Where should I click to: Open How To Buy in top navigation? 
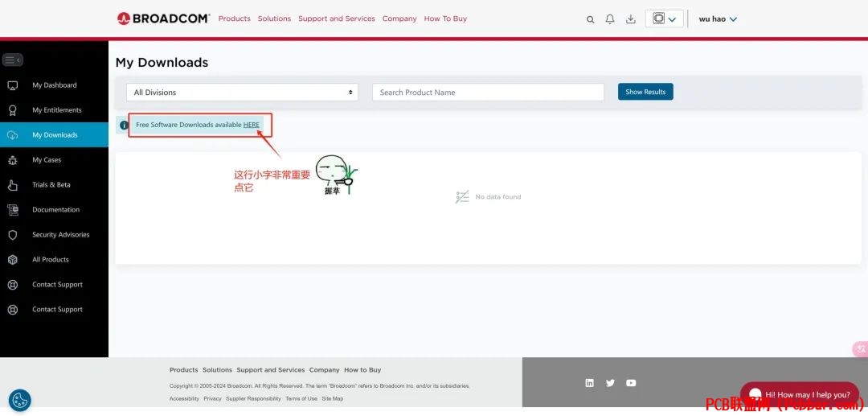tap(445, 19)
